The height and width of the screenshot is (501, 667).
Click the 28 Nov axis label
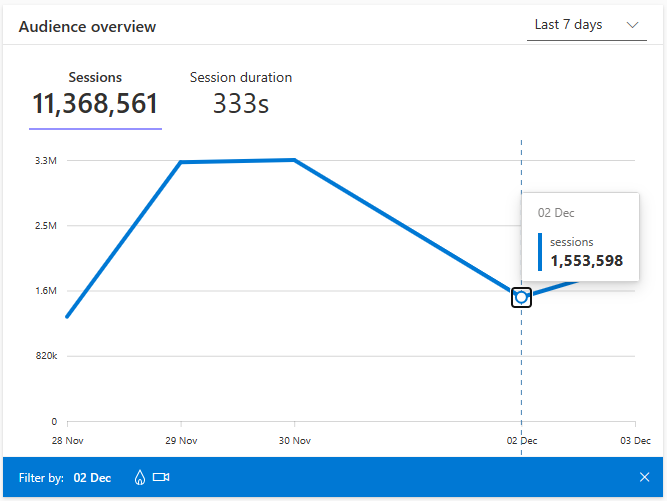click(x=67, y=440)
